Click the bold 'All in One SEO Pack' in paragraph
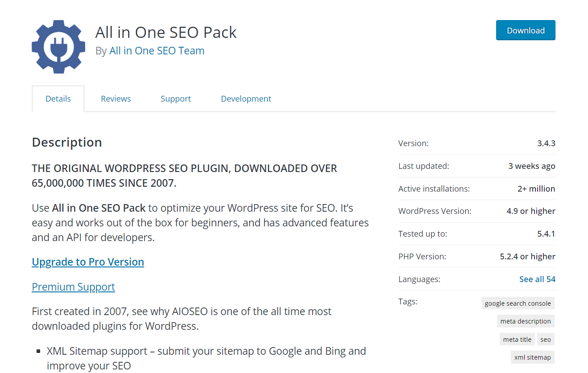 (x=99, y=208)
